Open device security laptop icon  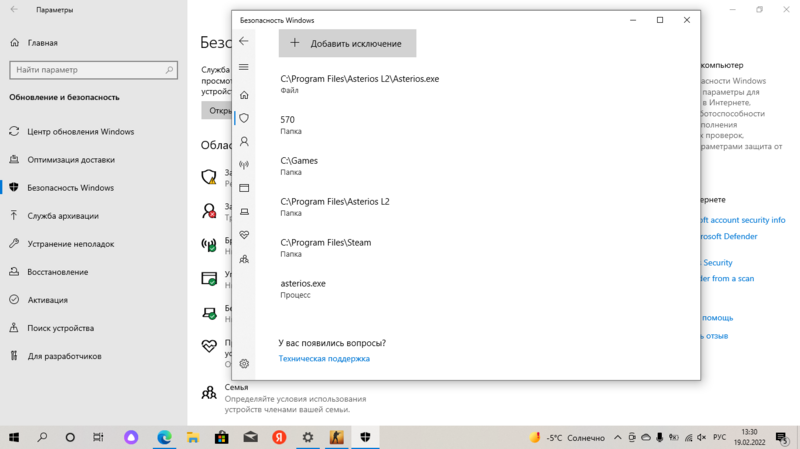[244, 212]
